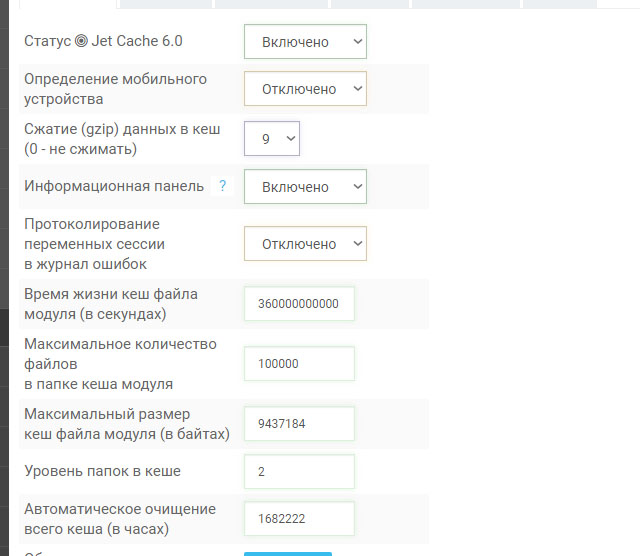Click the Автоматическое очищение всего кеша label
This screenshot has height=556, width=640.
(x=120, y=519)
